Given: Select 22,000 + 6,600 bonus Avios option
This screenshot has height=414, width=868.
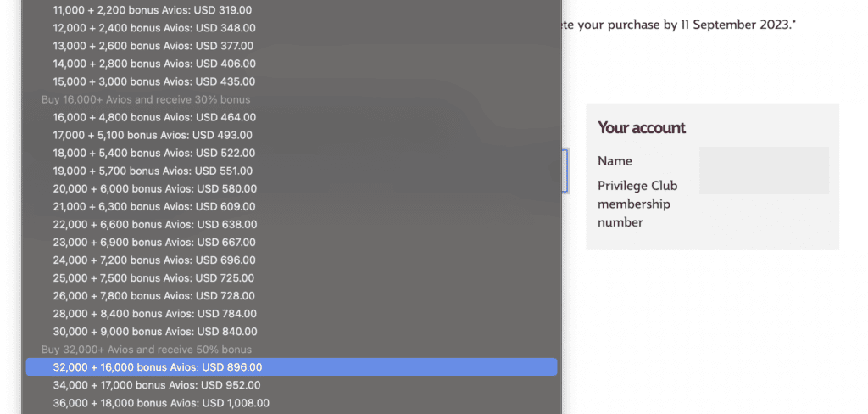Looking at the screenshot, I should [x=153, y=224].
